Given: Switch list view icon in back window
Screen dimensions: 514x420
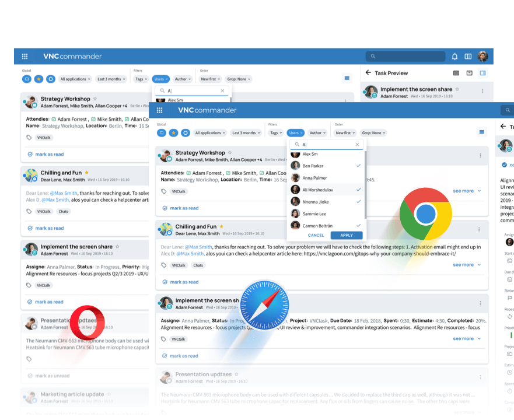Looking at the screenshot, I should 347,78.
